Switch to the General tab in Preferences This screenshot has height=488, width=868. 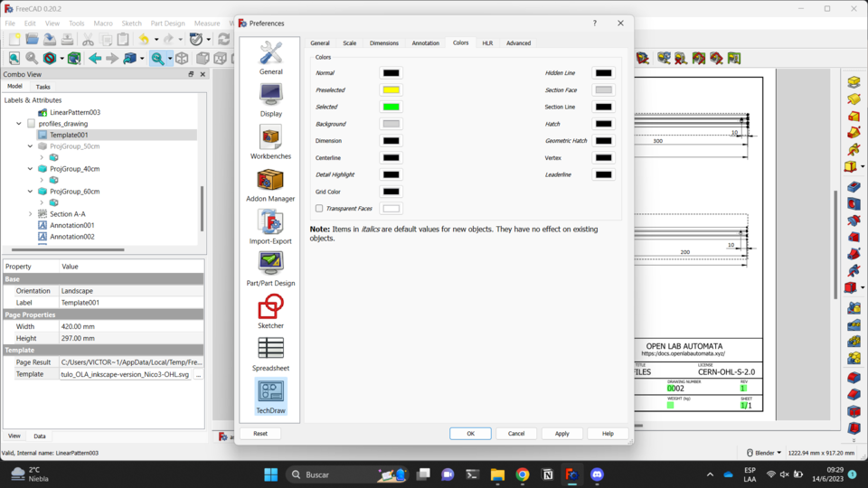click(x=320, y=43)
